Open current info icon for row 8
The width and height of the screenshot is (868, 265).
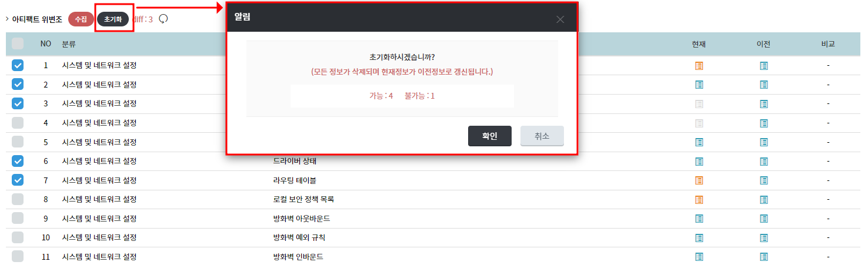tap(699, 200)
